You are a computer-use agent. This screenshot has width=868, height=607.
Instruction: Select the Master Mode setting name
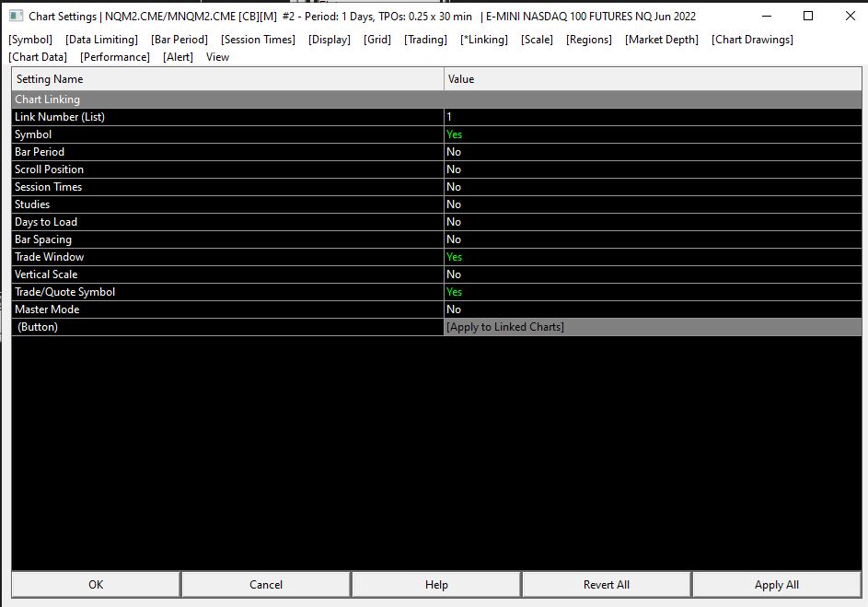pos(227,309)
